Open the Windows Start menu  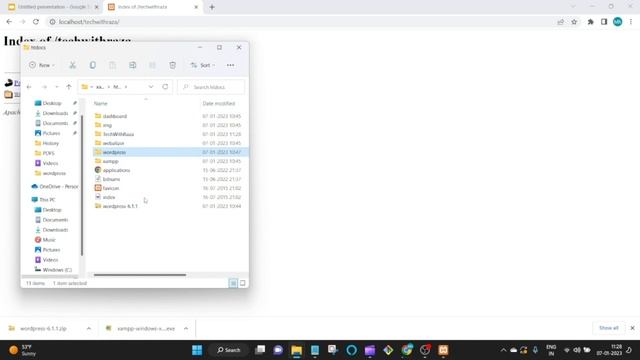click(x=197, y=350)
